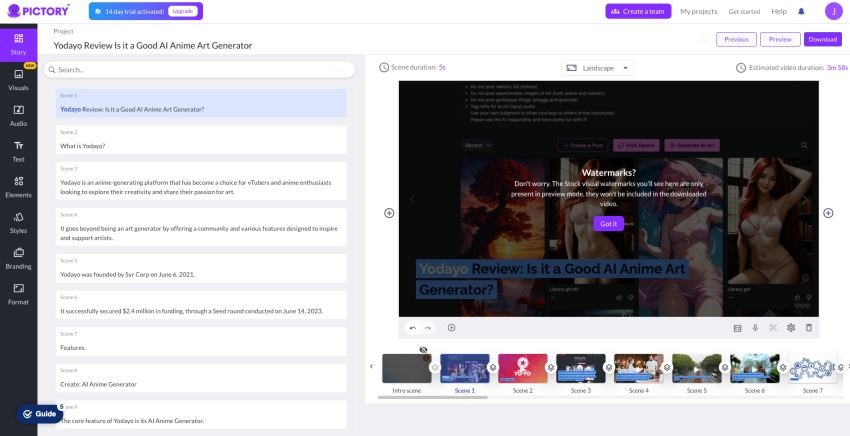Open the Landscape aspect ratio dropdown

coord(597,68)
